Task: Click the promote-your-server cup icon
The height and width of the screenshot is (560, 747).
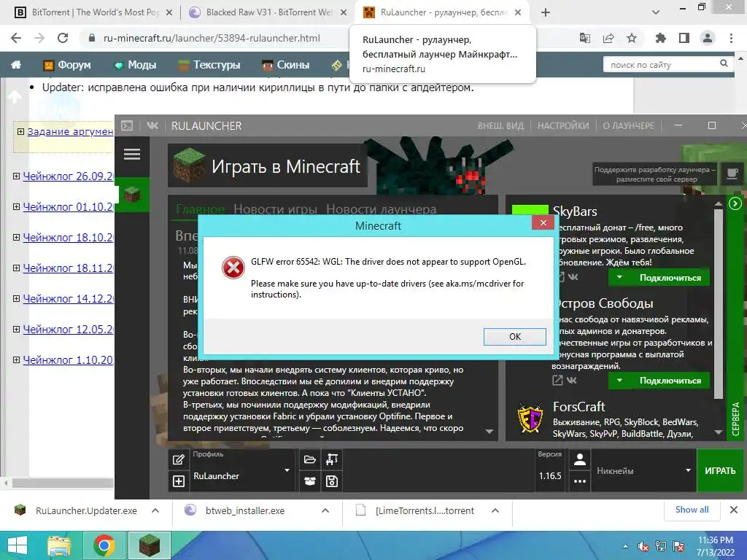Action: [x=732, y=174]
